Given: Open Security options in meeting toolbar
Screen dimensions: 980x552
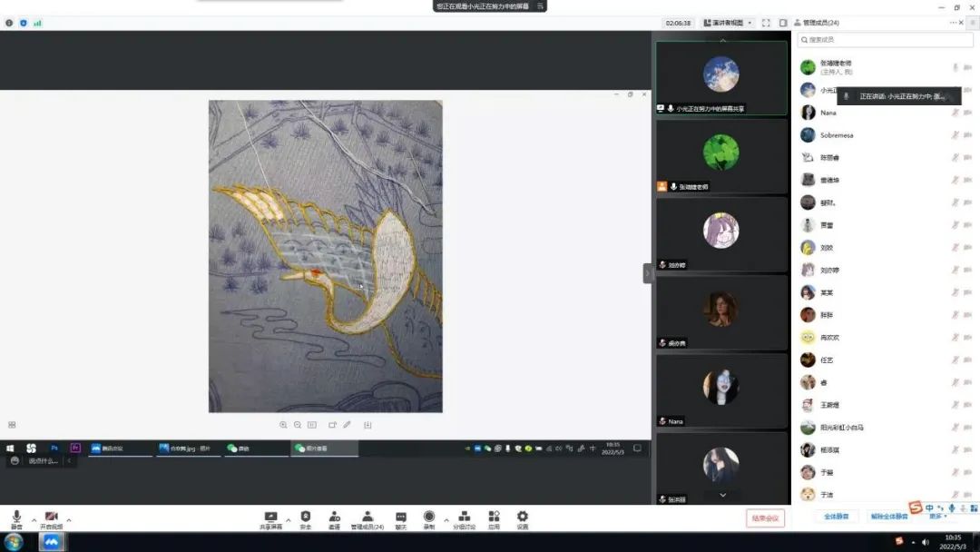Looking at the screenshot, I should (305, 519).
